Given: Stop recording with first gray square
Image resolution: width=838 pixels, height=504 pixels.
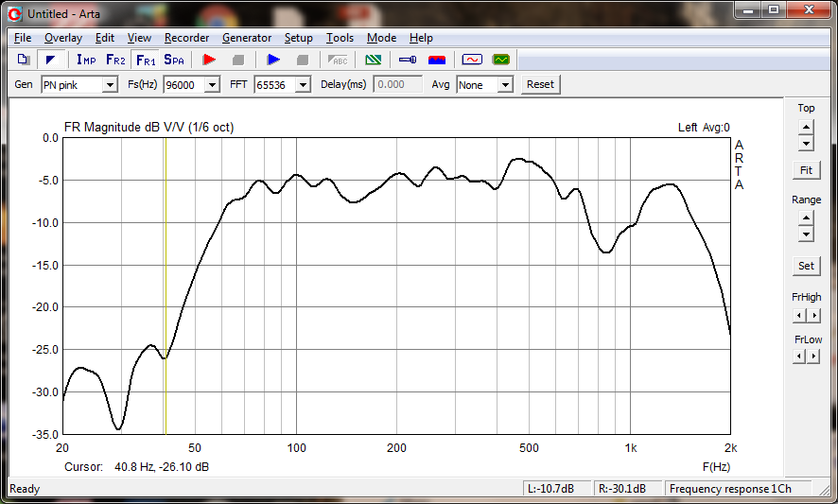Looking at the screenshot, I should [238, 60].
